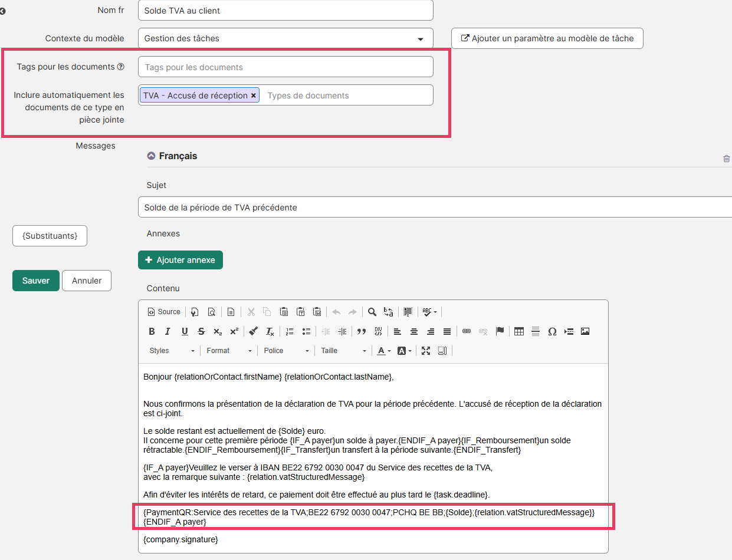Open the text color picker

pos(383,351)
